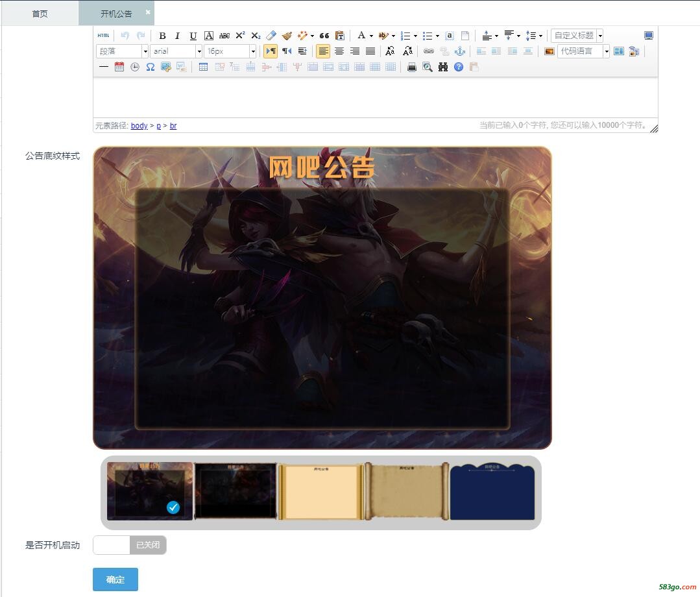Insert an anchor
Screen dimensions: 700x597
460,51
